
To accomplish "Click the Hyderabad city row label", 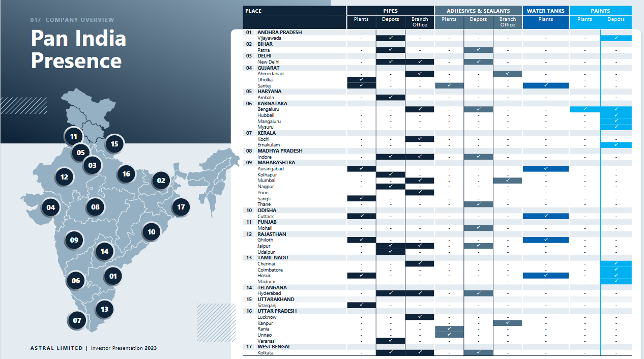I will [x=269, y=293].
